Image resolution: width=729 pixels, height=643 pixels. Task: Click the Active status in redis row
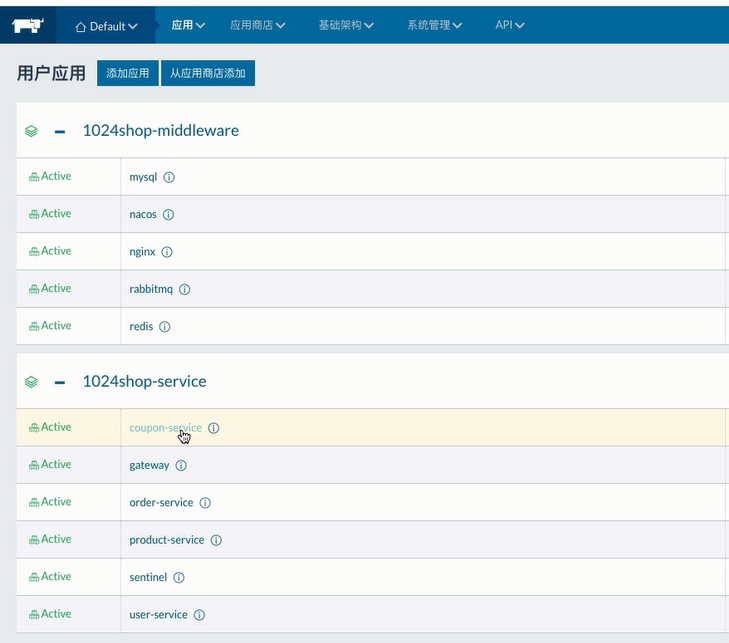click(50, 325)
